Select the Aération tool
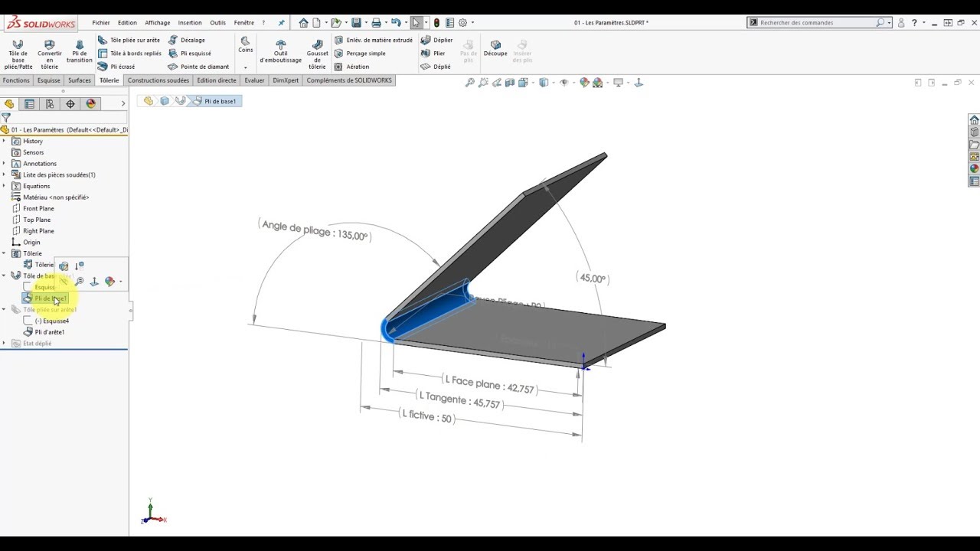980x551 pixels. tap(351, 67)
